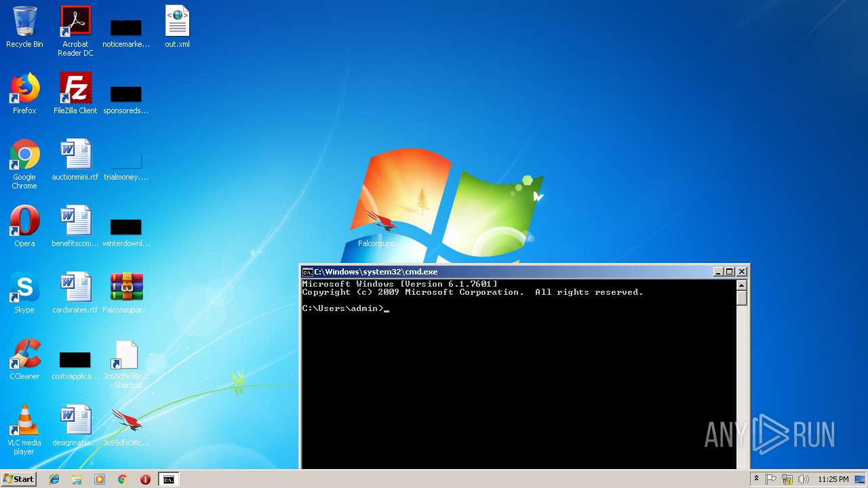Screen dimensions: 868x488
Task: Launch Opera from the taskbar
Action: click(145, 479)
